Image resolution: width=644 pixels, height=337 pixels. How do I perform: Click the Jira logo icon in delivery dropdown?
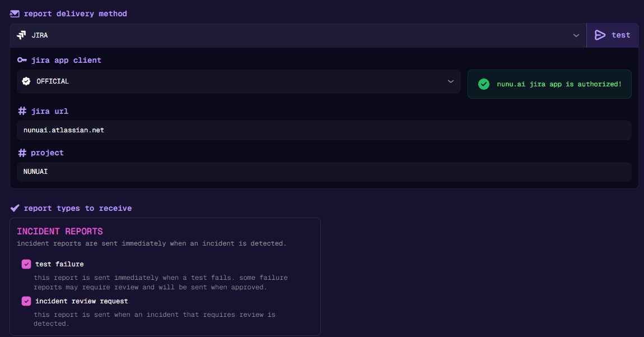pos(21,35)
